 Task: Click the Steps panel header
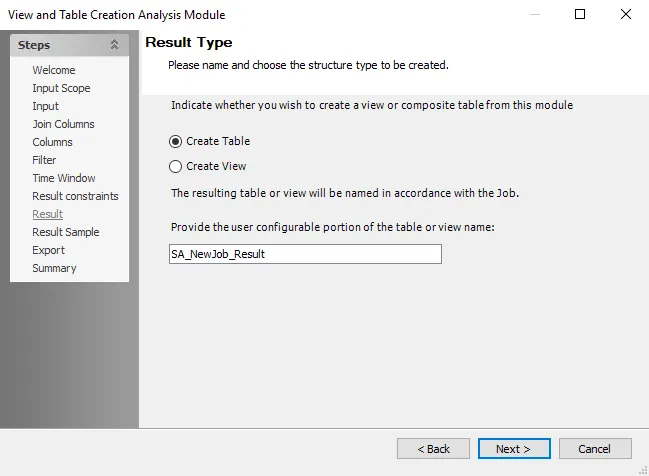point(70,45)
